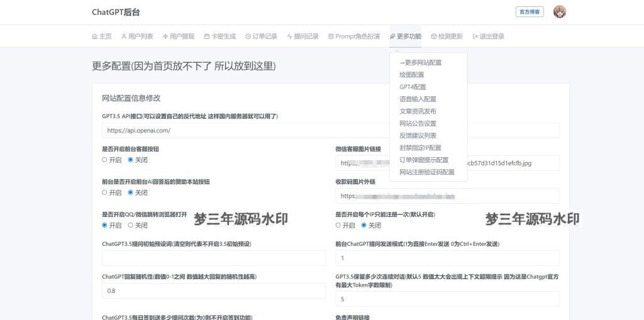Image resolution: width=644 pixels, height=320 pixels.
Task: Select 开启 for 是否开启前台客服按钮
Action: [105, 160]
